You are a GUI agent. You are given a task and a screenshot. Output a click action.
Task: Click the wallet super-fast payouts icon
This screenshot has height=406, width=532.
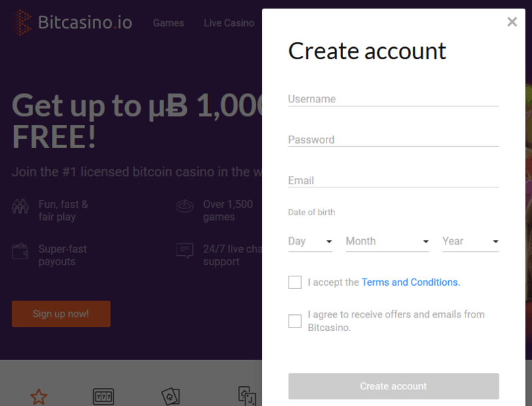[20, 251]
